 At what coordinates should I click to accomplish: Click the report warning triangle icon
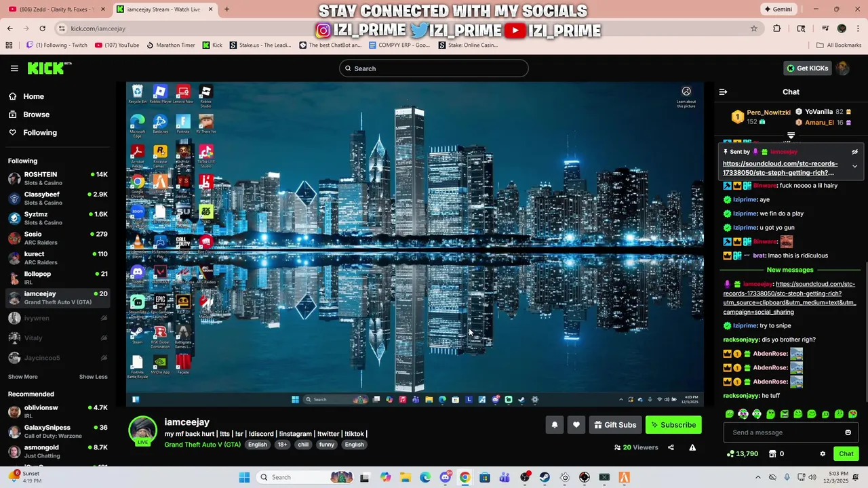point(692,447)
